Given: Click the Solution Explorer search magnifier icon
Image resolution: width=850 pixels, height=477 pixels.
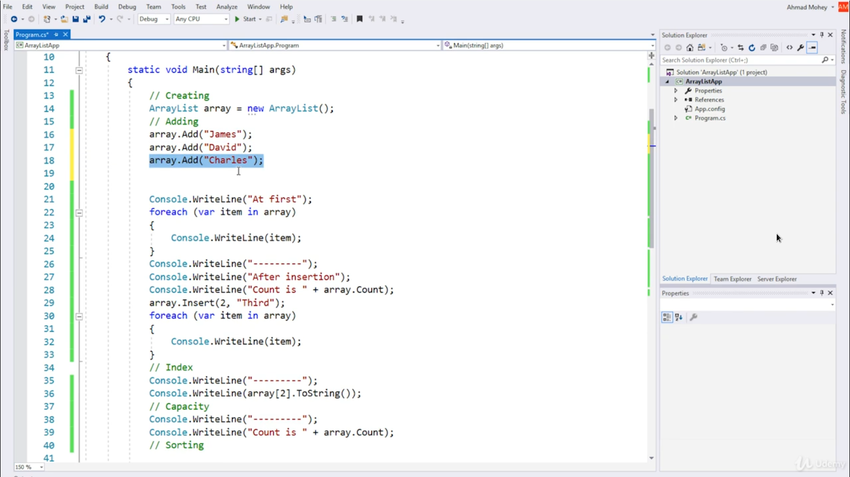Looking at the screenshot, I should (x=825, y=60).
